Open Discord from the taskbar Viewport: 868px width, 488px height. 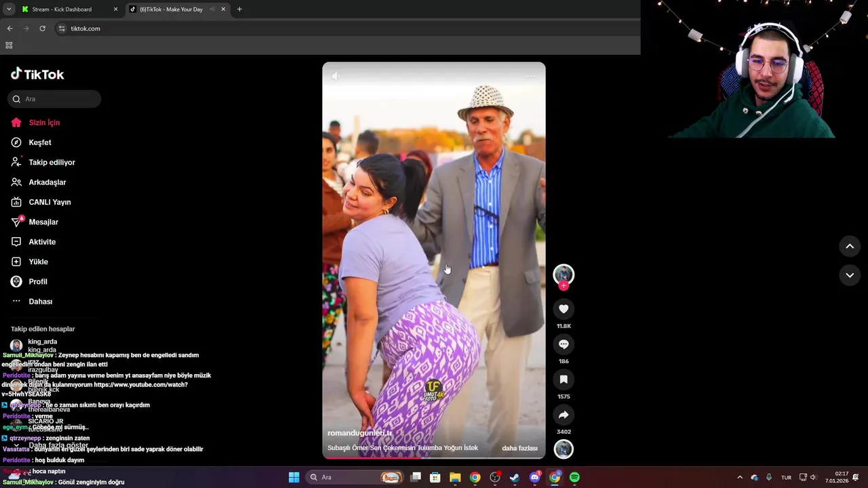(535, 477)
